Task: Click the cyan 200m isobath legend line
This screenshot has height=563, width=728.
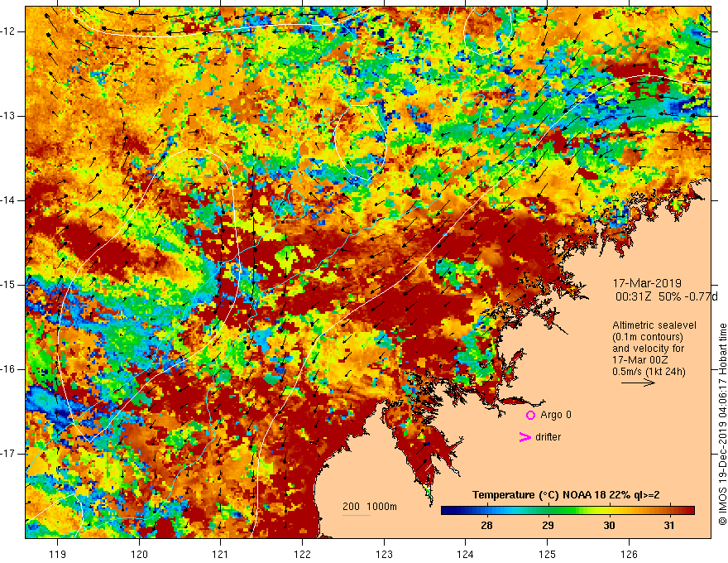Action: pos(357,515)
